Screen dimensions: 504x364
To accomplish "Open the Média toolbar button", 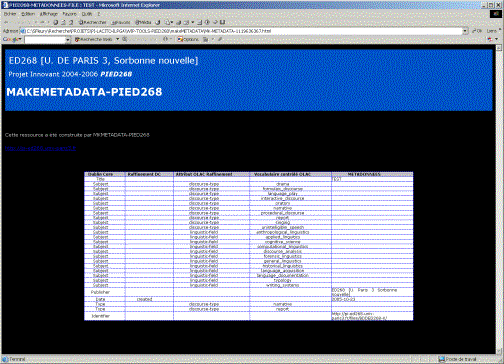I will coord(143,22).
